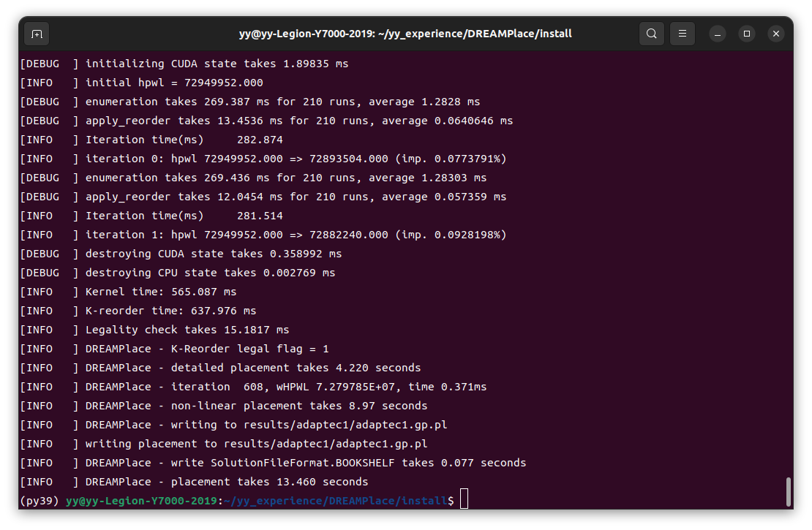Viewport: 812px width, 530px height.
Task: Close the terminal window
Action: click(x=775, y=34)
